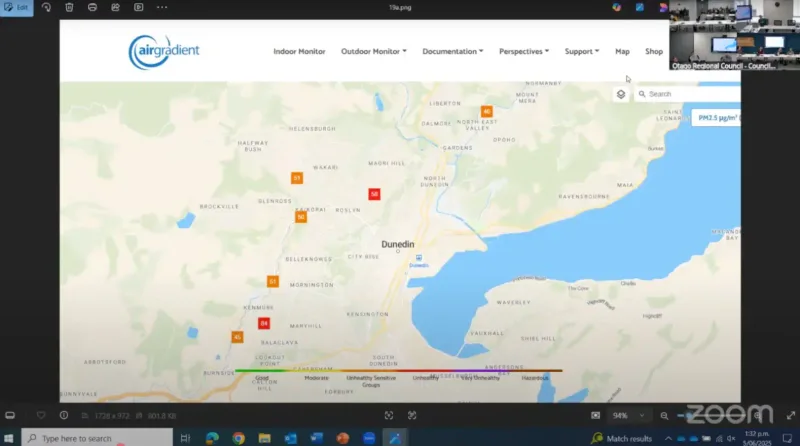Open the map layers selector icon

tap(621, 94)
